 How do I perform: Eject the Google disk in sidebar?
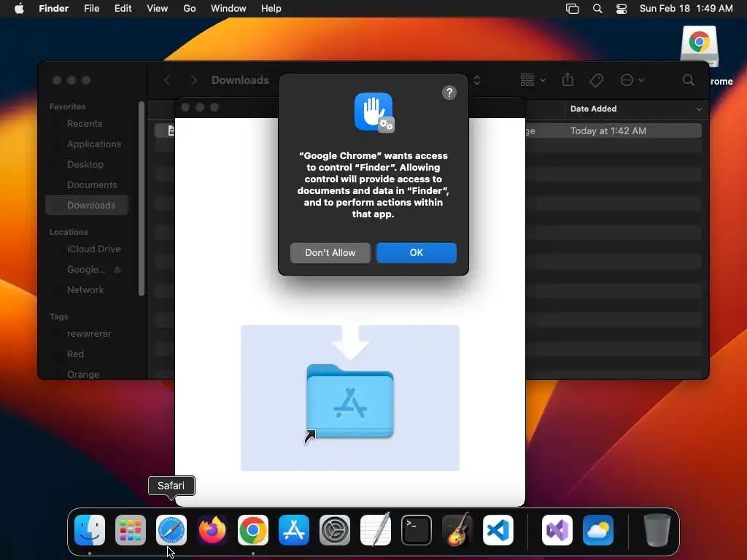(117, 270)
